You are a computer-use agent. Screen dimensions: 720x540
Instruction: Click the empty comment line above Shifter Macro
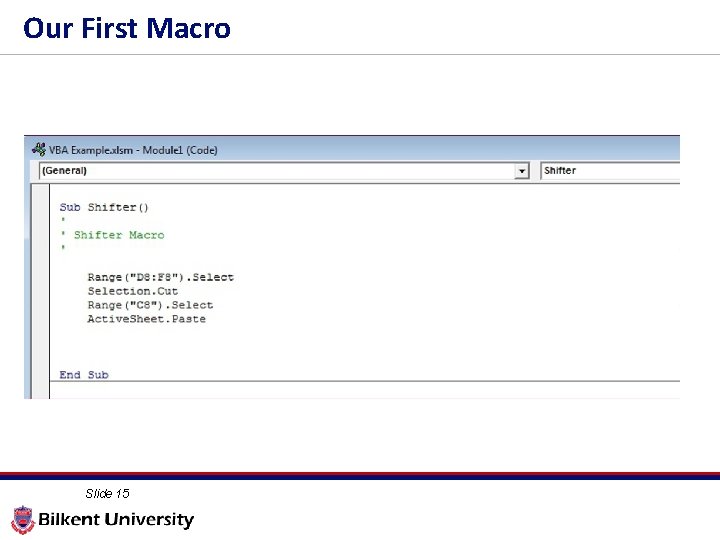coord(63,221)
